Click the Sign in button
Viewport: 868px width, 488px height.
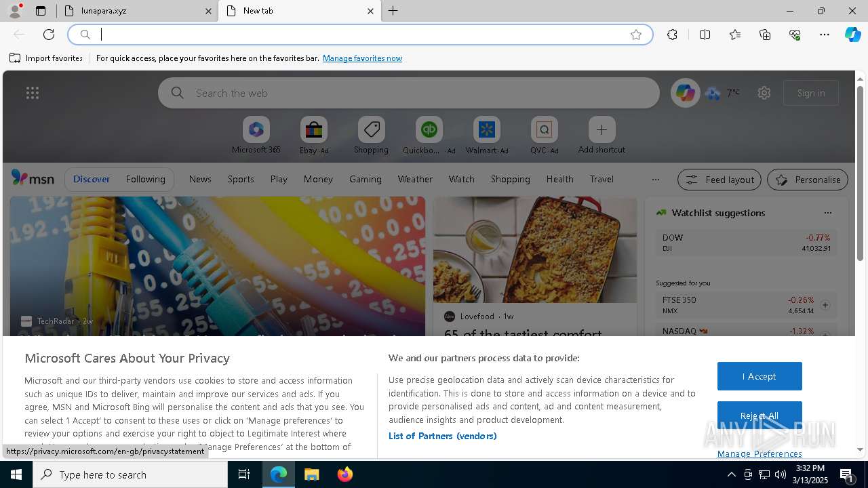click(811, 93)
